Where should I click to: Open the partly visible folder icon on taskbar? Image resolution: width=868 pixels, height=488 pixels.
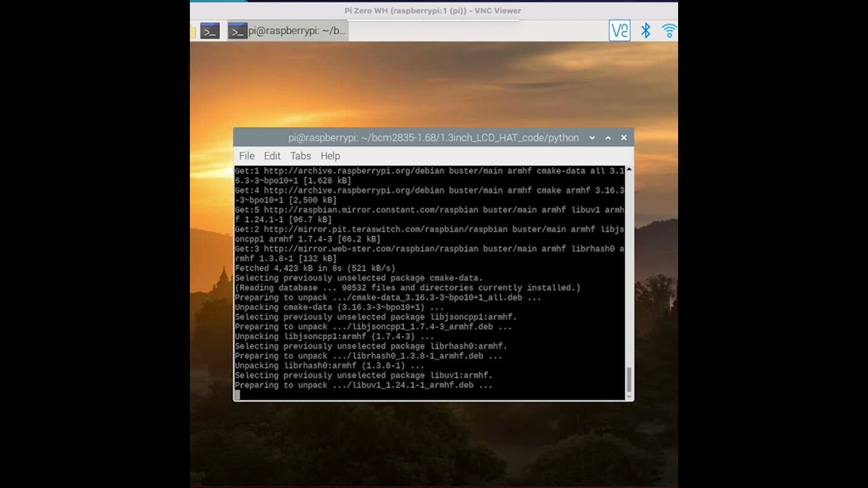click(193, 31)
